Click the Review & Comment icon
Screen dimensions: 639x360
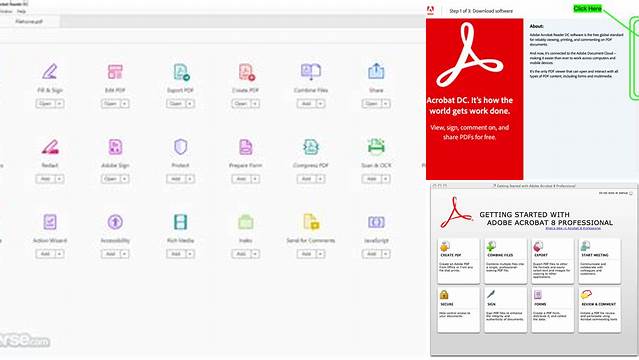[586, 294]
